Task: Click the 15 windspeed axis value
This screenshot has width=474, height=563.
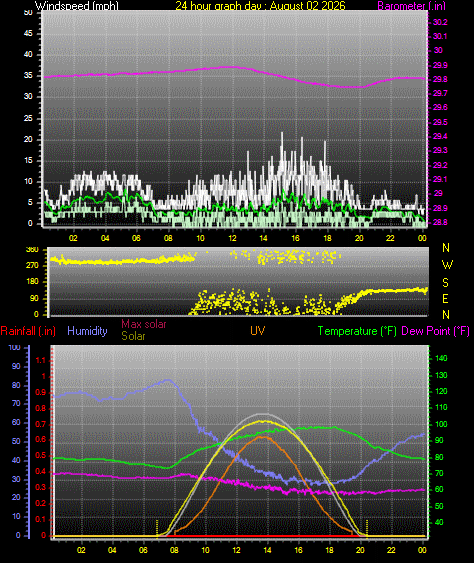Action: (x=28, y=160)
